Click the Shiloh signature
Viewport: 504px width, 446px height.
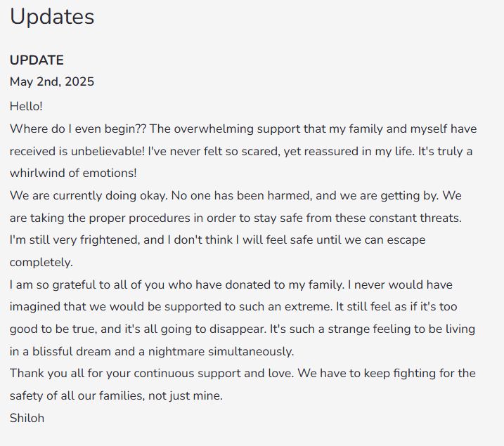point(27,419)
